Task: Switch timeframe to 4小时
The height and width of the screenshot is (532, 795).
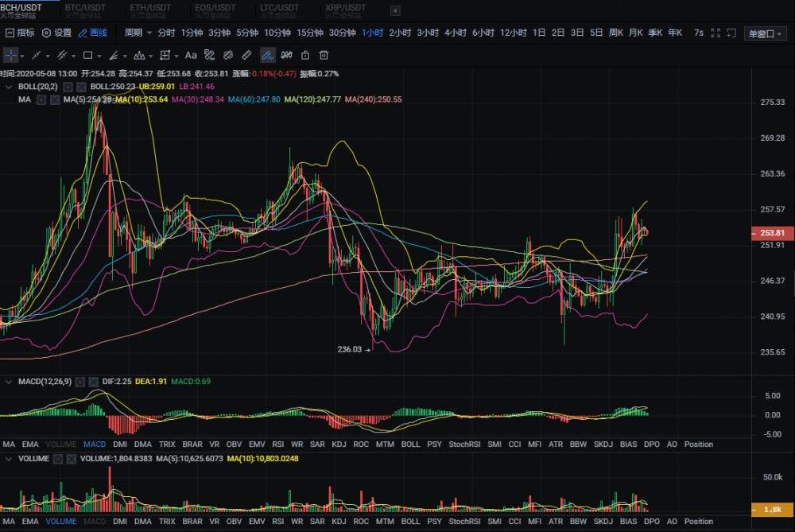Action: 455,33
